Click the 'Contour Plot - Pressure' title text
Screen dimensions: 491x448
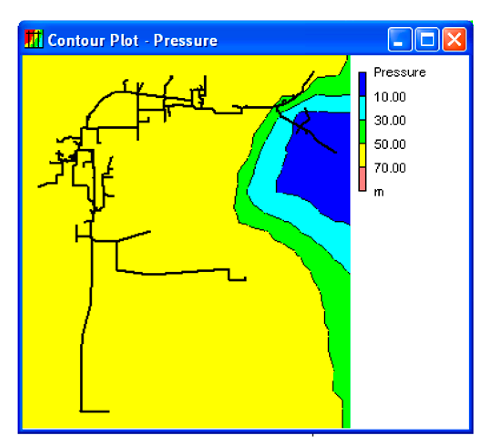click(x=133, y=41)
